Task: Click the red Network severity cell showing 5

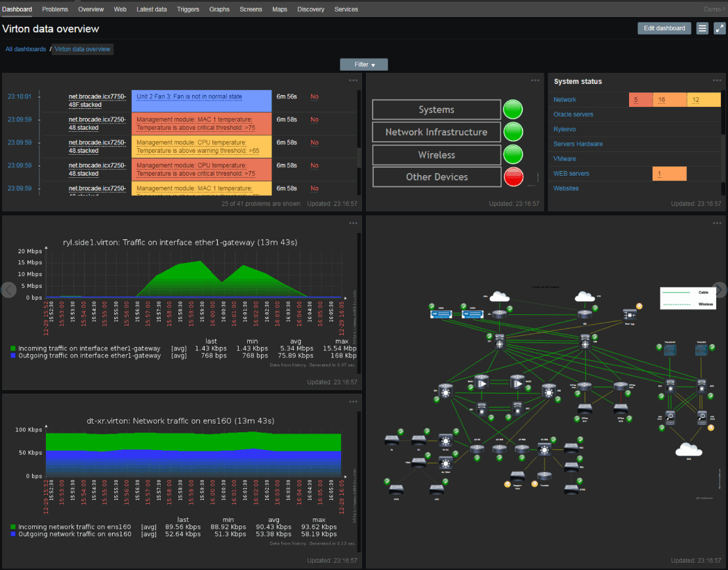Action: click(640, 100)
